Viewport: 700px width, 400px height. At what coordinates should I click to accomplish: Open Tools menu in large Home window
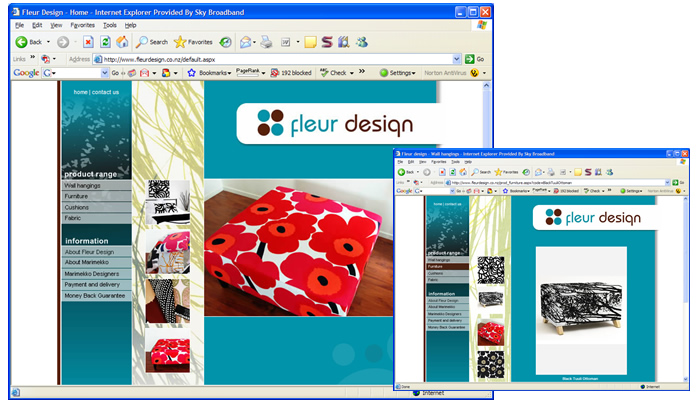110,25
